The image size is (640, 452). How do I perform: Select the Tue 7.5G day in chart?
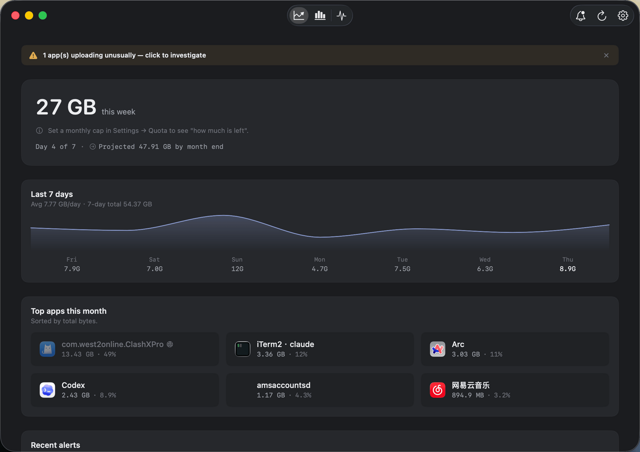[x=402, y=264]
